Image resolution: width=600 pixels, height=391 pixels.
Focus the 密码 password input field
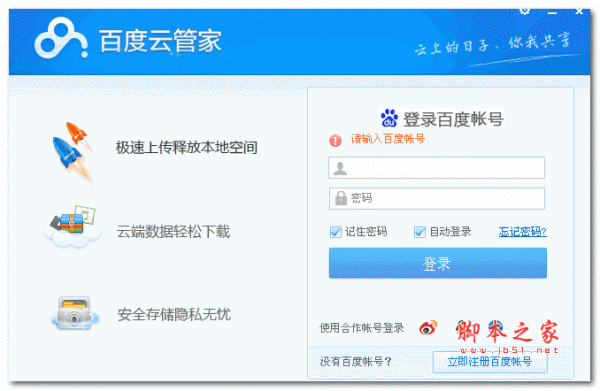pyautogui.click(x=437, y=199)
